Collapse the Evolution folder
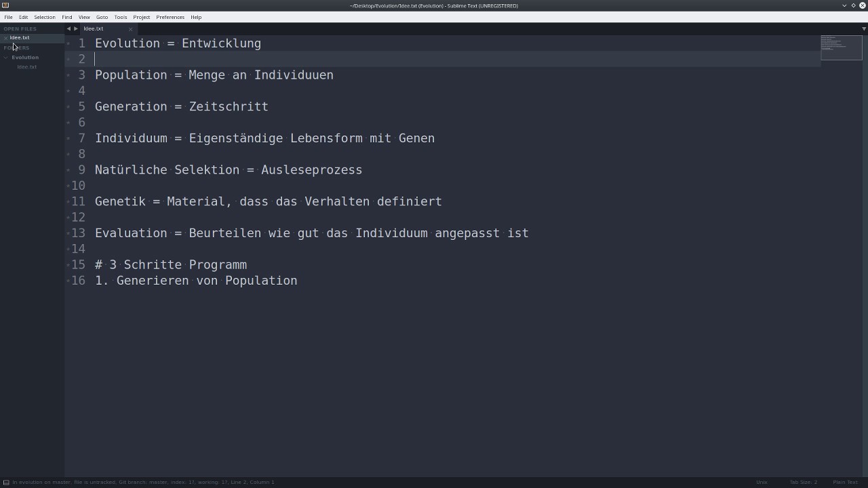This screenshot has height=488, width=868. pos(6,58)
